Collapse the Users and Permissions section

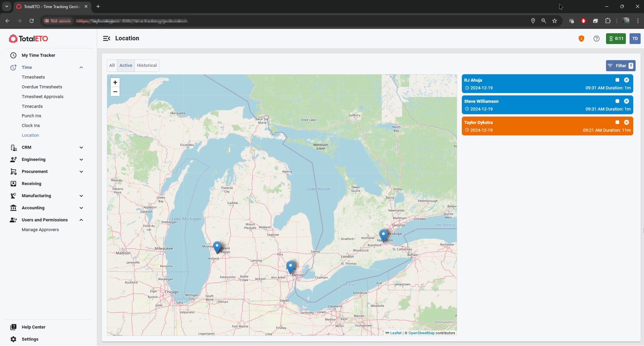[x=81, y=220]
